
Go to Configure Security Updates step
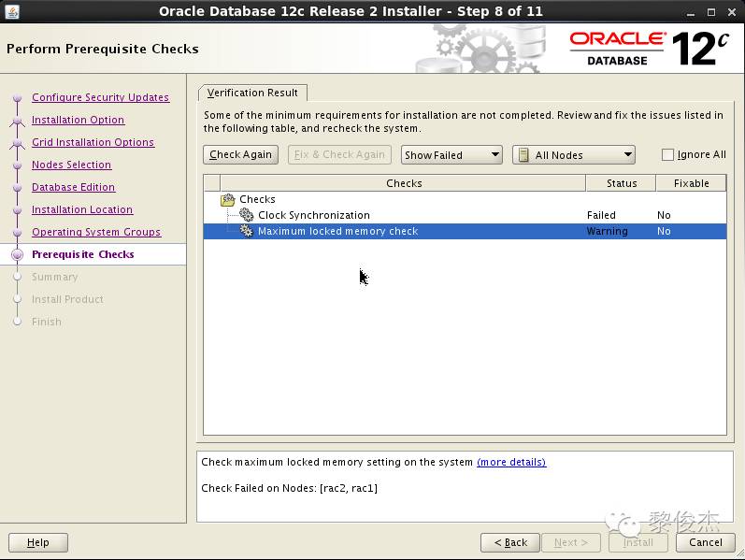click(x=100, y=97)
